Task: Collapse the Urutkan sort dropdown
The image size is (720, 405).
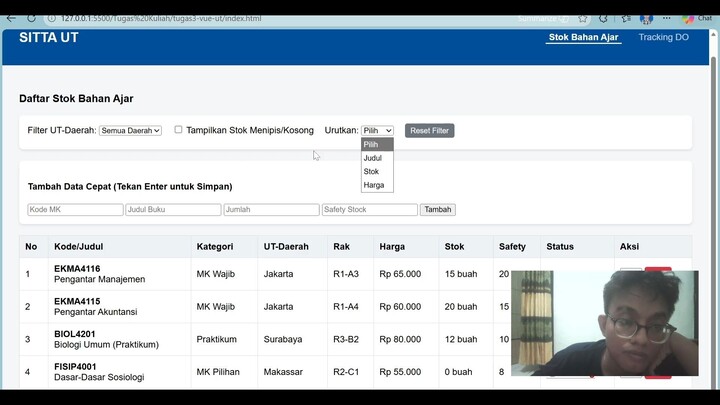Action: point(377,130)
